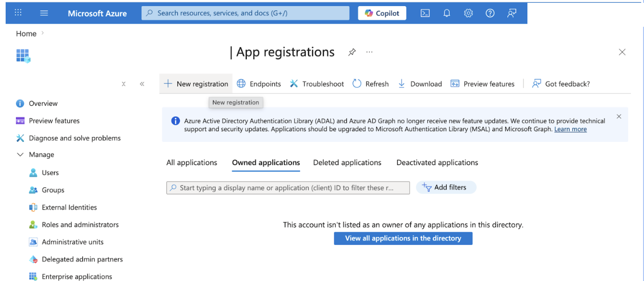Switch to the Deleted applications tab
The width and height of the screenshot is (644, 281).
click(x=347, y=163)
